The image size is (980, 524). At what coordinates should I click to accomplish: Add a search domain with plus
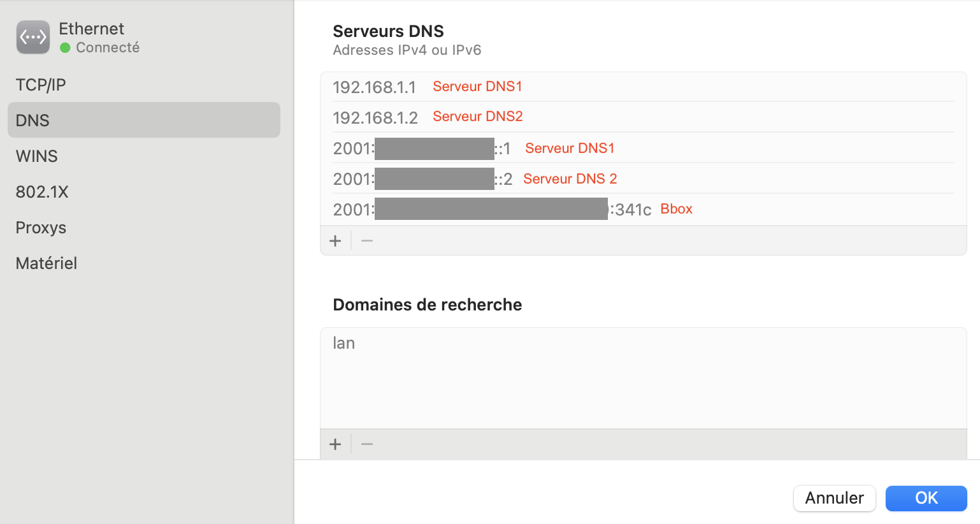[336, 444]
